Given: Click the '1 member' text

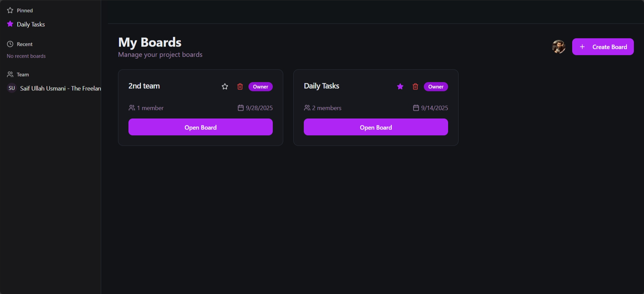Looking at the screenshot, I should [x=150, y=108].
